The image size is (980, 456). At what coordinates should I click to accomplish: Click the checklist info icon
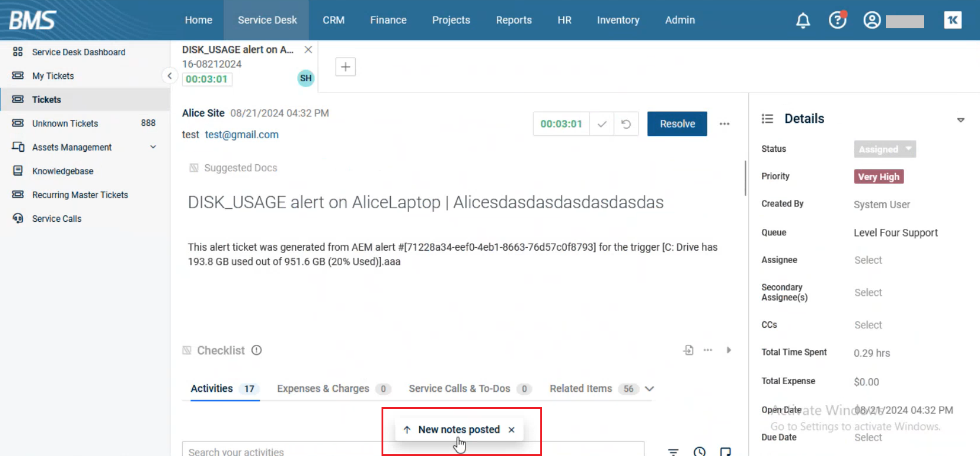[x=256, y=350]
